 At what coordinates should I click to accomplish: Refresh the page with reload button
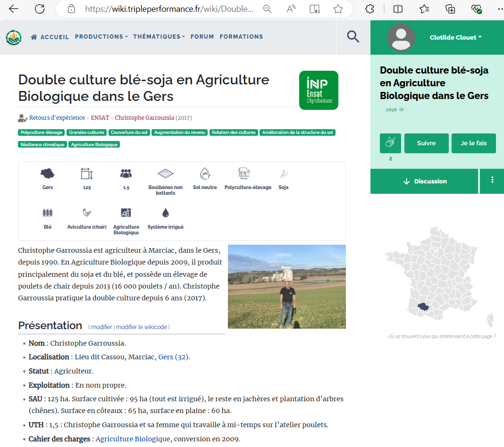click(40, 9)
